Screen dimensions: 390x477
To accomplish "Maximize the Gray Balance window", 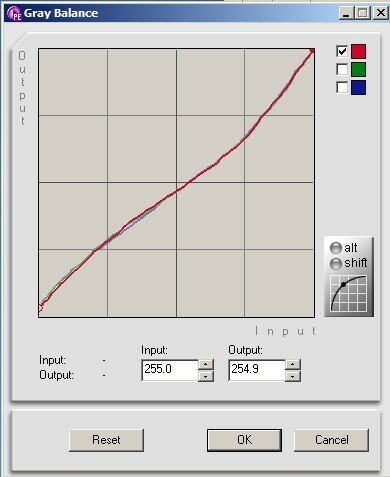I will (x=363, y=13).
